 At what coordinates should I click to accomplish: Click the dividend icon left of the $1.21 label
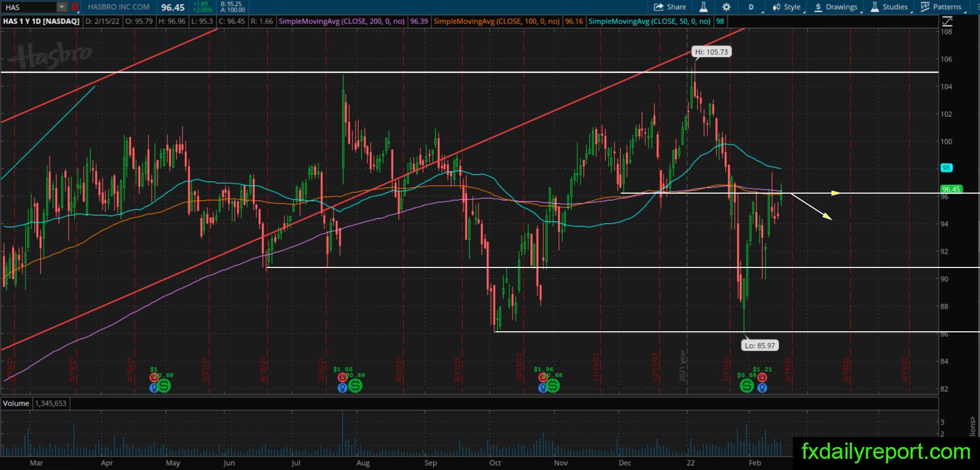tap(746, 386)
